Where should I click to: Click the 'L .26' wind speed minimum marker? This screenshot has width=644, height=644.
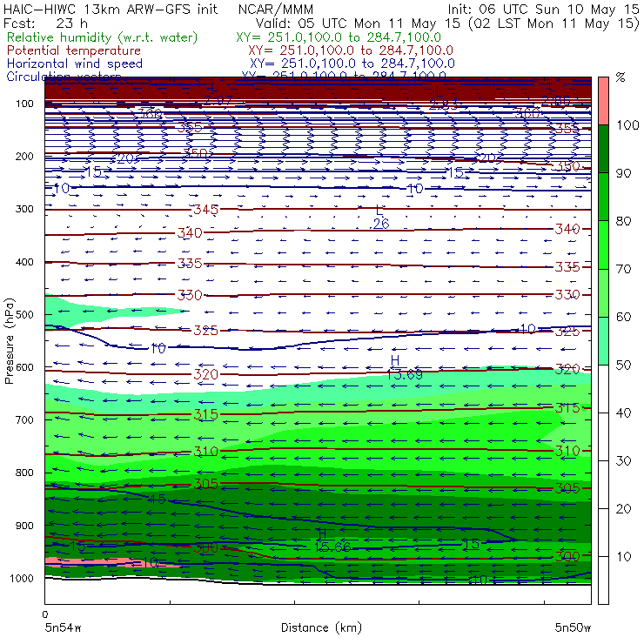(x=379, y=218)
